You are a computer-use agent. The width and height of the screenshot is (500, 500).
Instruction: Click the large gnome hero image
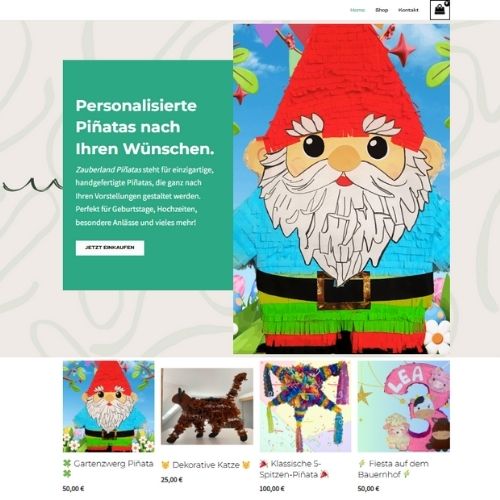tap(341, 189)
